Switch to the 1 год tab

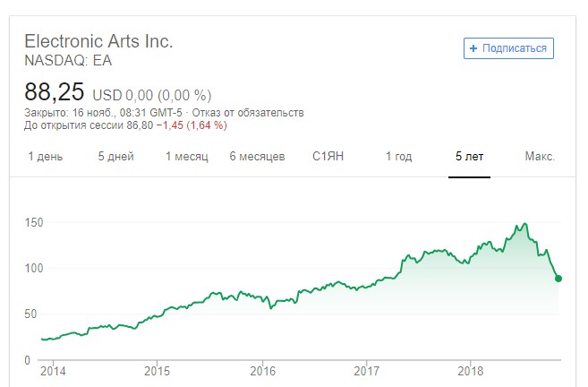398,157
